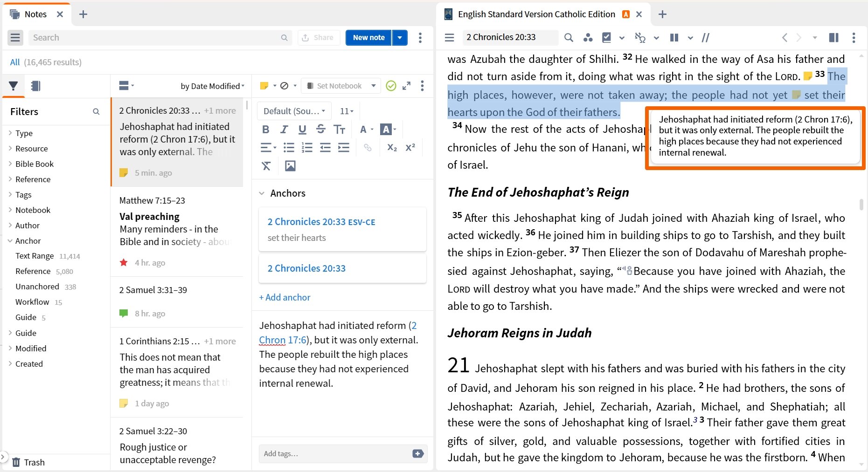Image resolution: width=868 pixels, height=472 pixels.
Task: Click the New note button
Action: click(368, 37)
